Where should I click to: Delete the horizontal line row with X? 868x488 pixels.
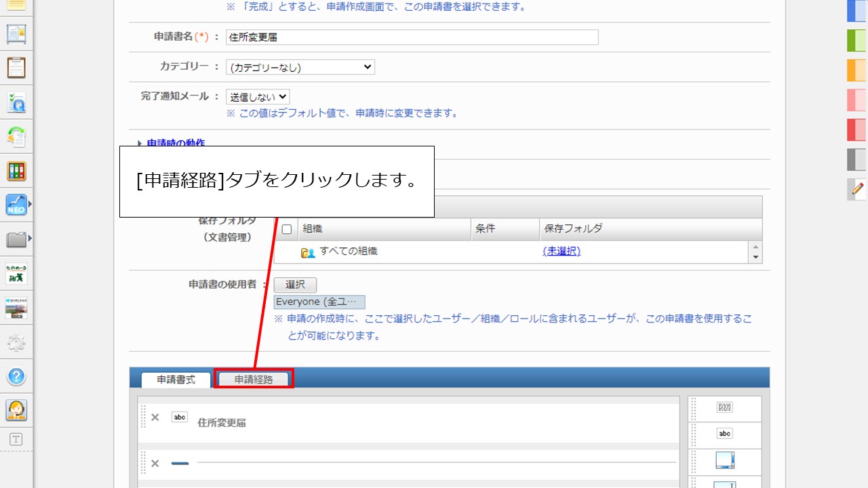(155, 464)
